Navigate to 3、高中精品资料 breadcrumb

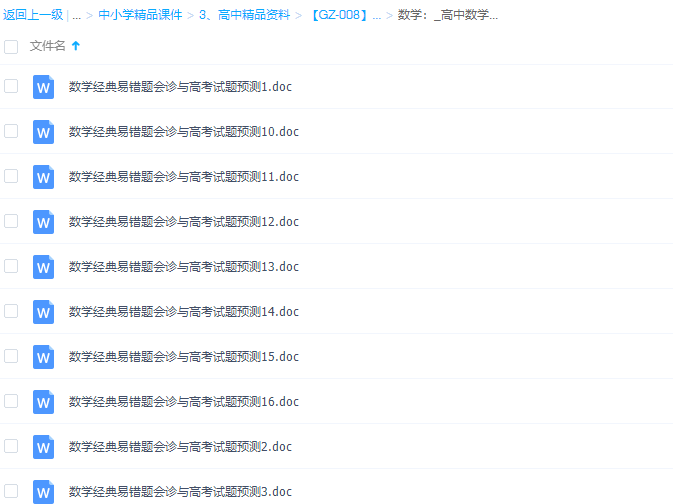pyautogui.click(x=244, y=15)
